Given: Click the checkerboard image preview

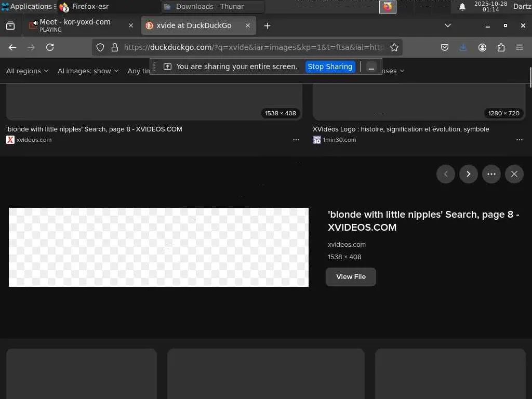Looking at the screenshot, I should click(x=158, y=247).
